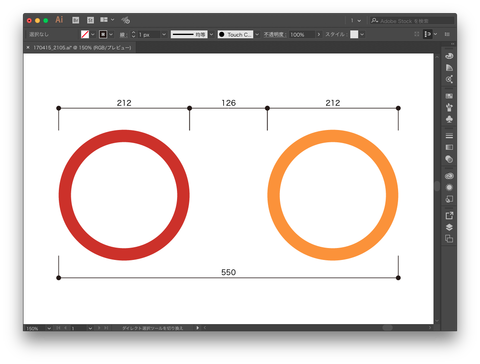The height and width of the screenshot is (364, 480).
Task: Open the Layers panel icon
Action: pyautogui.click(x=449, y=227)
